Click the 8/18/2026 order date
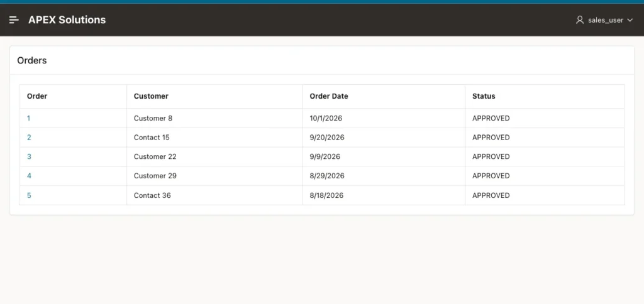 pos(326,195)
